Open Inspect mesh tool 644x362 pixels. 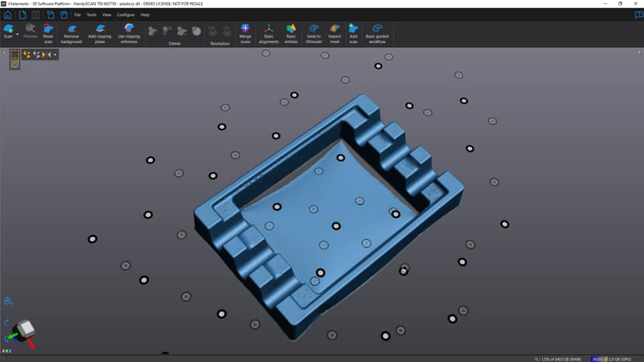[x=335, y=34]
